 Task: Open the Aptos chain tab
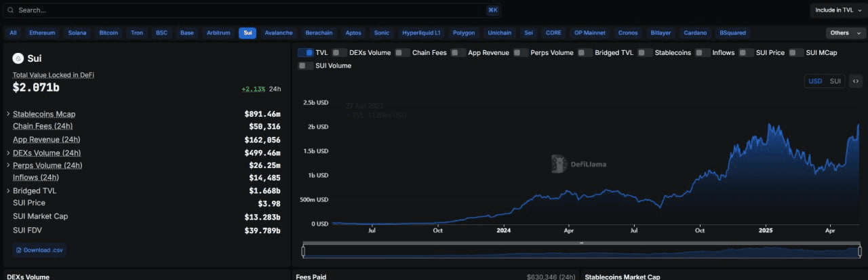pos(353,33)
